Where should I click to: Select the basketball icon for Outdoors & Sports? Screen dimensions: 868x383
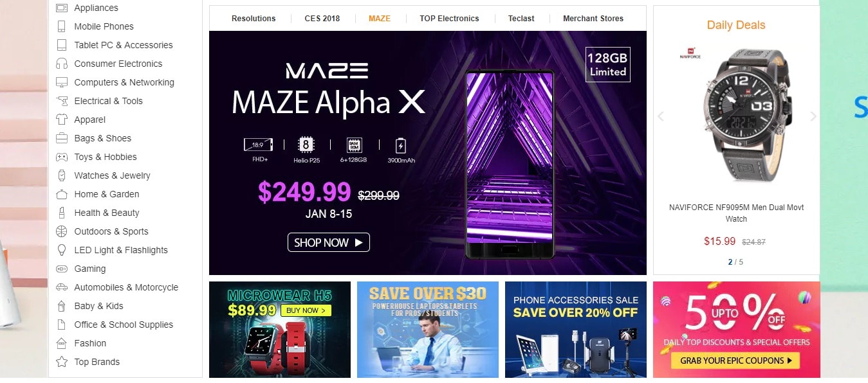(62, 231)
